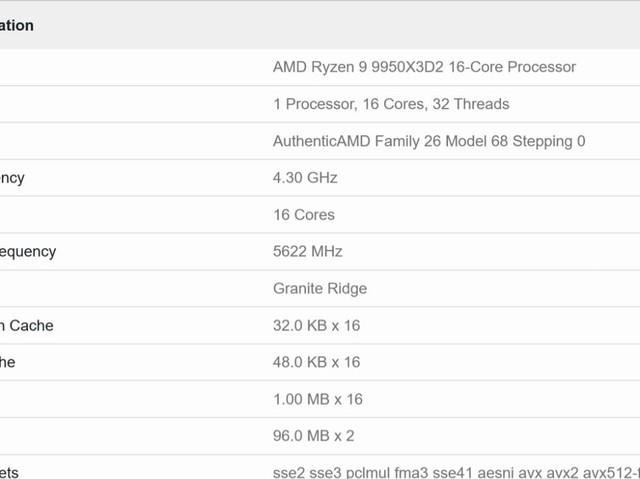
Task: Click the 96.0 MB x 2 cache value
Action: 313,436
